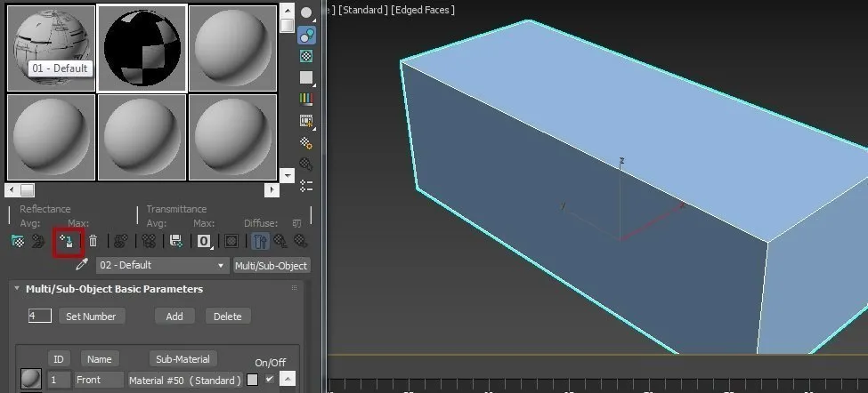Click the Put to Library icon
The width and height of the screenshot is (868, 393).
(176, 241)
